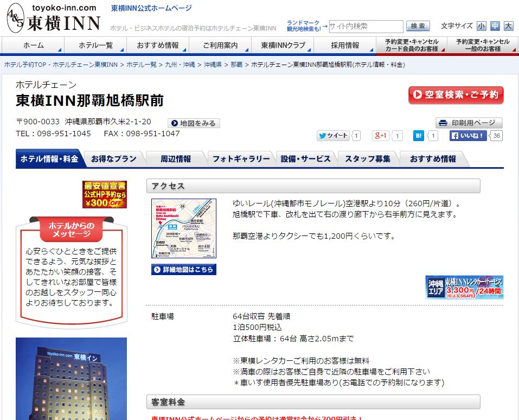This screenshot has height=420, width=519.
Task: Click the 地図をみる map button
Action: (x=194, y=123)
